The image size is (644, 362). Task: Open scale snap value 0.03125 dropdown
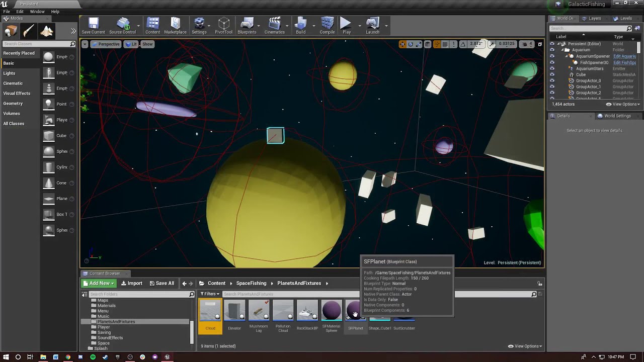pyautogui.click(x=507, y=44)
